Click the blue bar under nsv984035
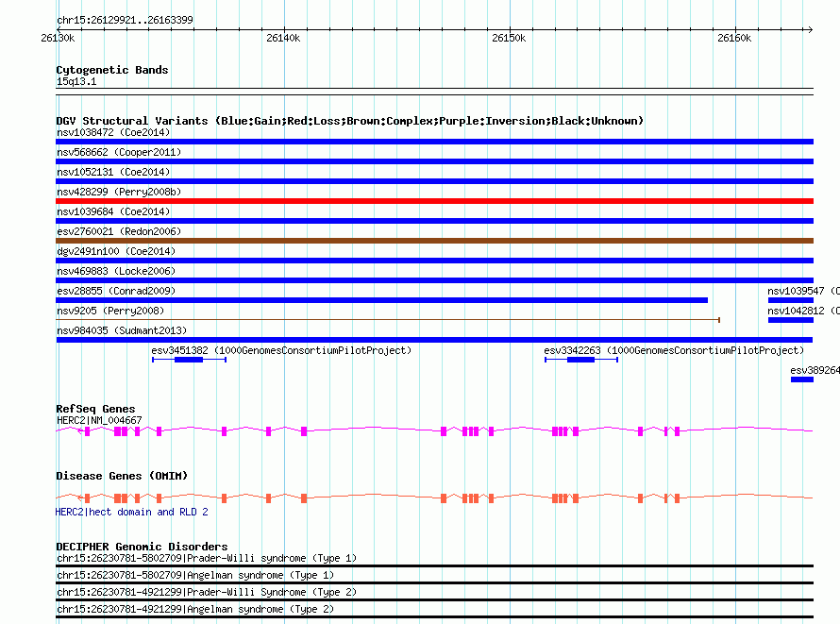Viewport: 840px width, 624px height. pos(434,340)
